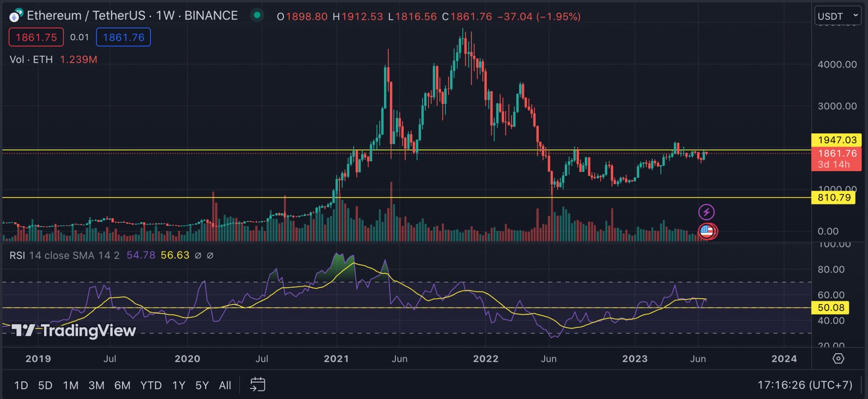Select the 6M time range
The height and width of the screenshot is (399, 868).
tap(123, 385)
